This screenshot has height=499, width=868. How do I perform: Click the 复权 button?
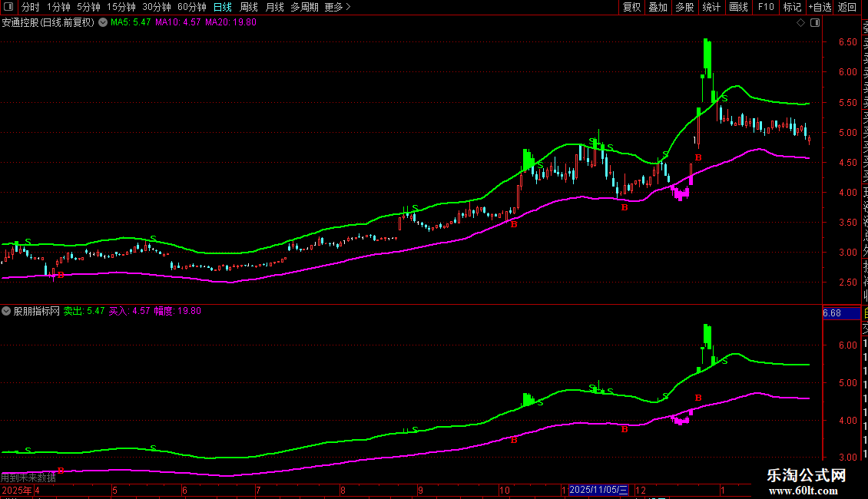click(631, 7)
